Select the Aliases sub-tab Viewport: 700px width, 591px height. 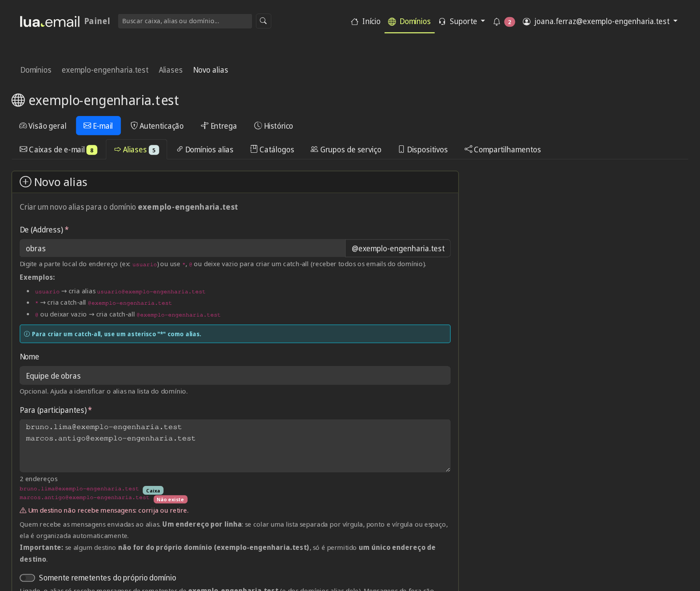(x=136, y=150)
